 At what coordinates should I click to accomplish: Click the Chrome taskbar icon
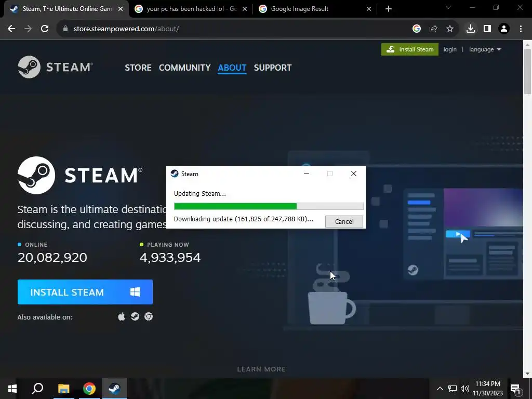pos(89,389)
